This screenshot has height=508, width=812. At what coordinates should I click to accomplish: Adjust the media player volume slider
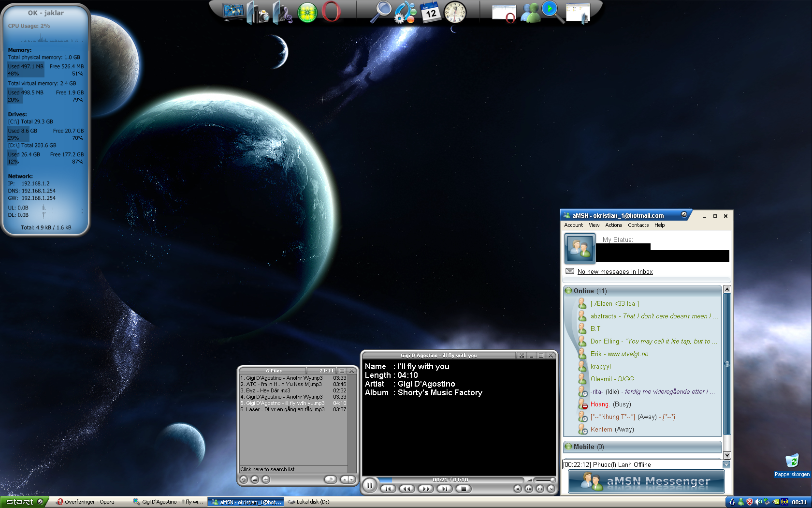(x=544, y=479)
